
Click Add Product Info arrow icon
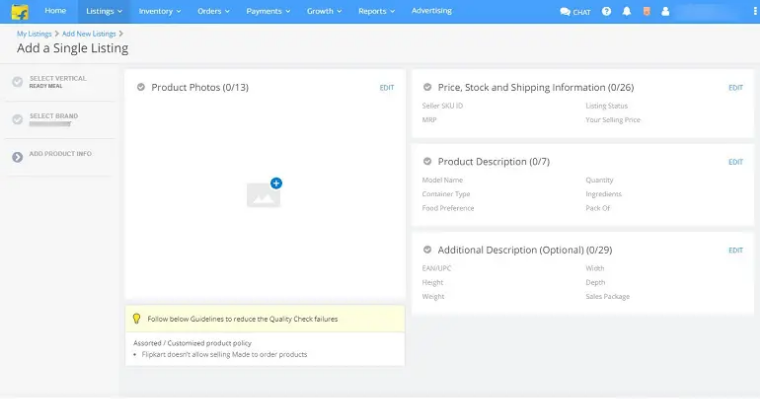[x=17, y=157]
